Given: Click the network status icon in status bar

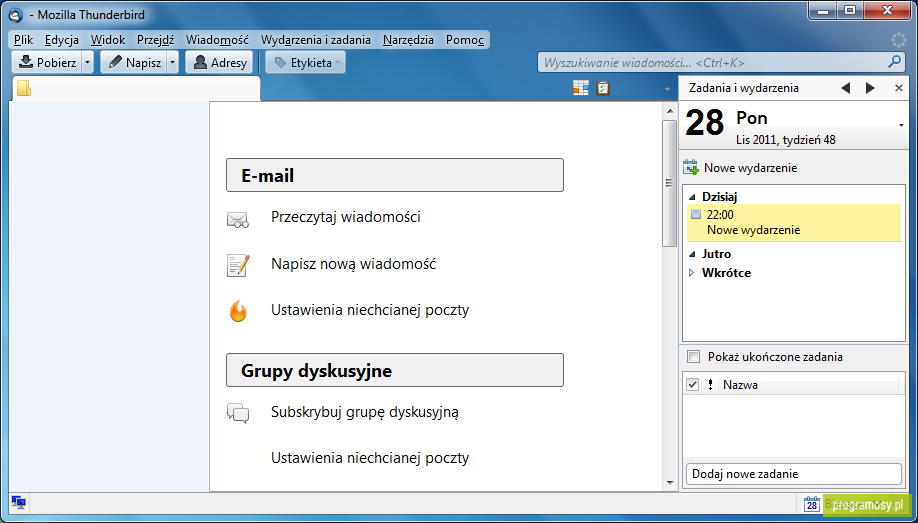Looking at the screenshot, I should coord(19,503).
